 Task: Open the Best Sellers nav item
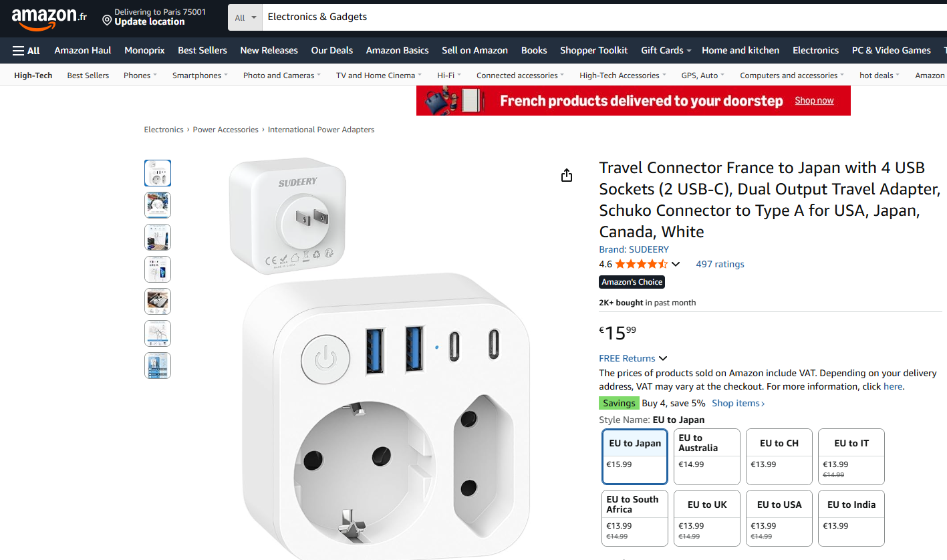[x=202, y=50]
